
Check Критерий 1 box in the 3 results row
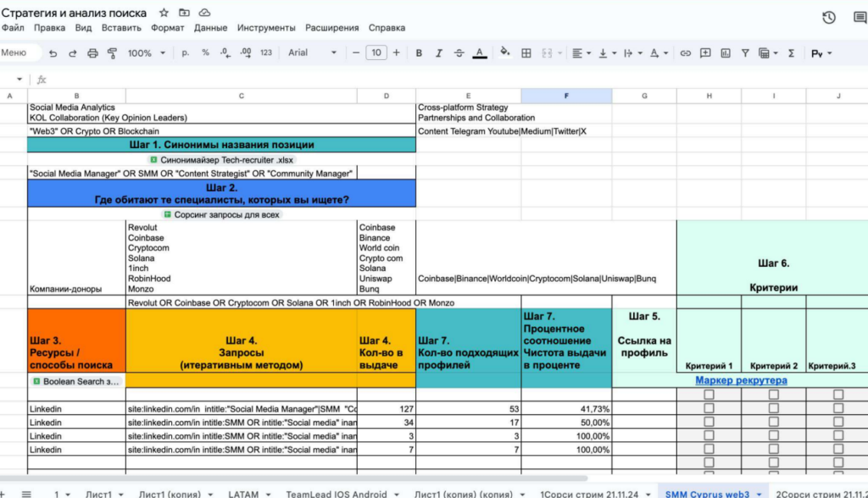tap(709, 435)
